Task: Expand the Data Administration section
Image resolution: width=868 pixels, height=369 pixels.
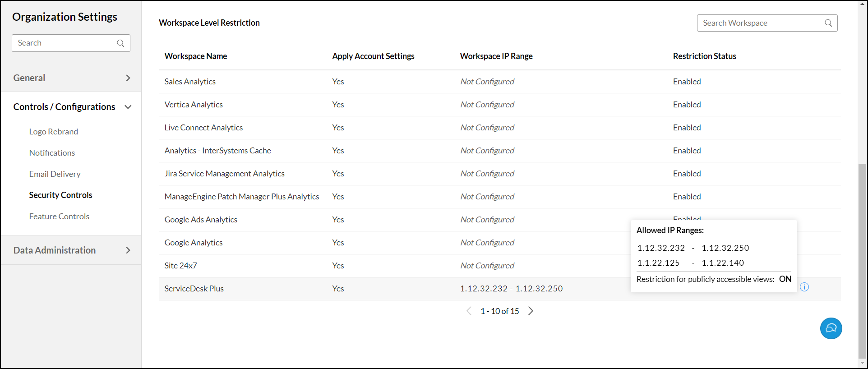Action: tap(128, 250)
